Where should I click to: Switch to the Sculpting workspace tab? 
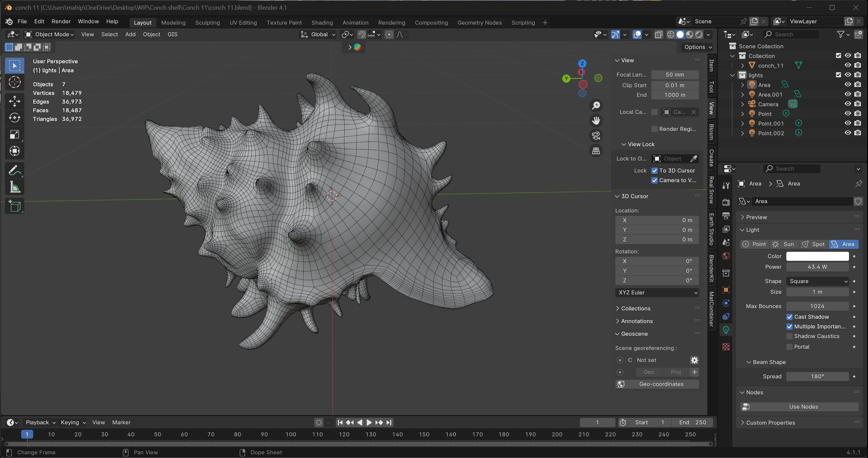pos(207,23)
